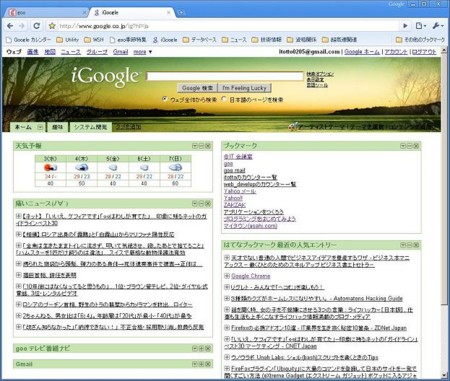The width and height of the screenshot is (450, 381).
Task: Expand the 【ネット】 news item plus box
Action: [19, 216]
